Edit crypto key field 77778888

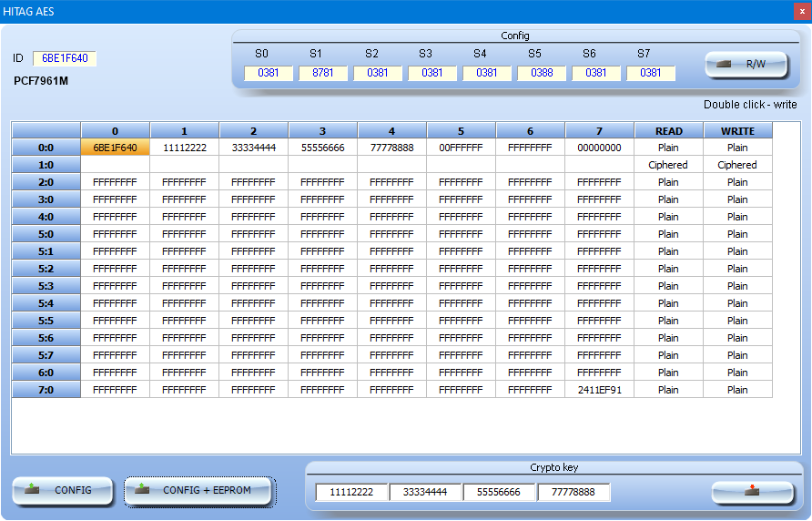click(573, 492)
